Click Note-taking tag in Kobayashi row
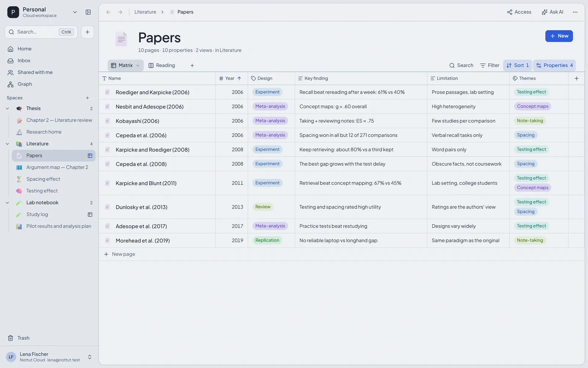 (x=530, y=121)
